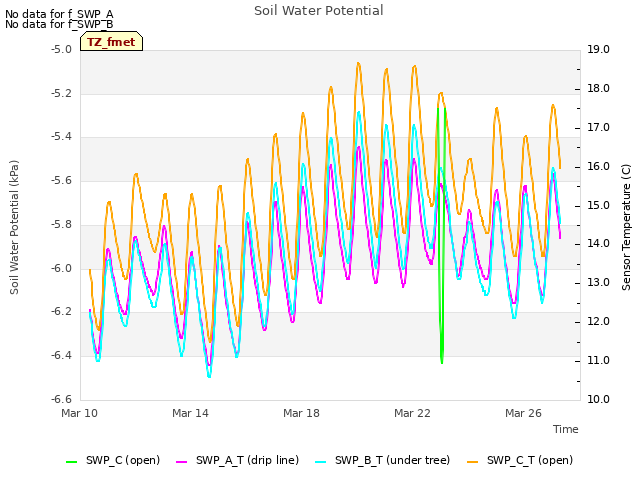Click the -6.2 left axis tick label
This screenshot has height=480, width=640.
(61, 311)
